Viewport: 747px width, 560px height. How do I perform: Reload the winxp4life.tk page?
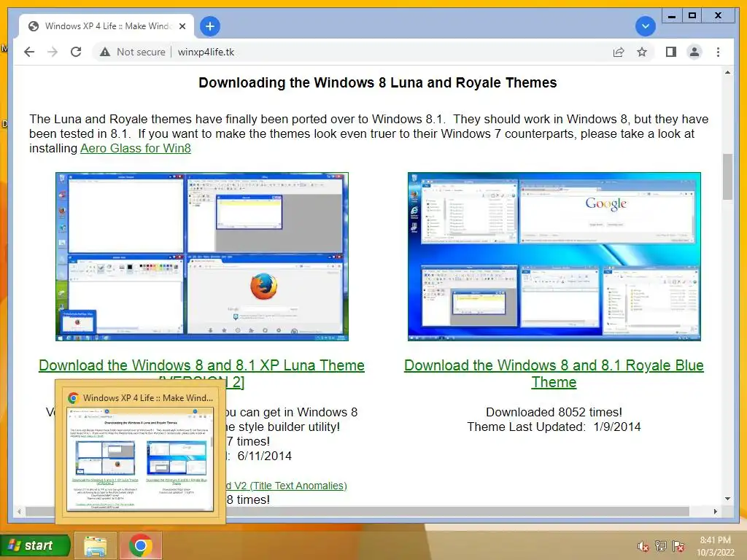[x=76, y=52]
